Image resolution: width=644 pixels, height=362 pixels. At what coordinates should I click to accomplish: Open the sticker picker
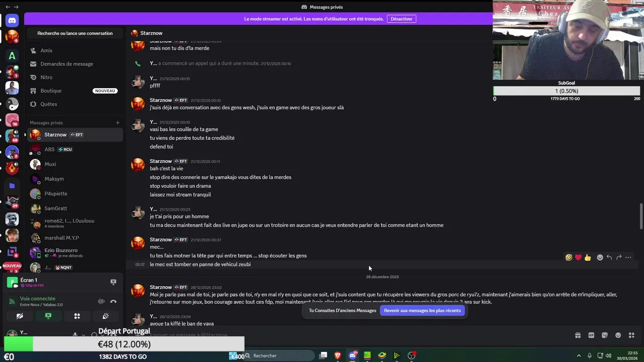[x=605, y=335]
